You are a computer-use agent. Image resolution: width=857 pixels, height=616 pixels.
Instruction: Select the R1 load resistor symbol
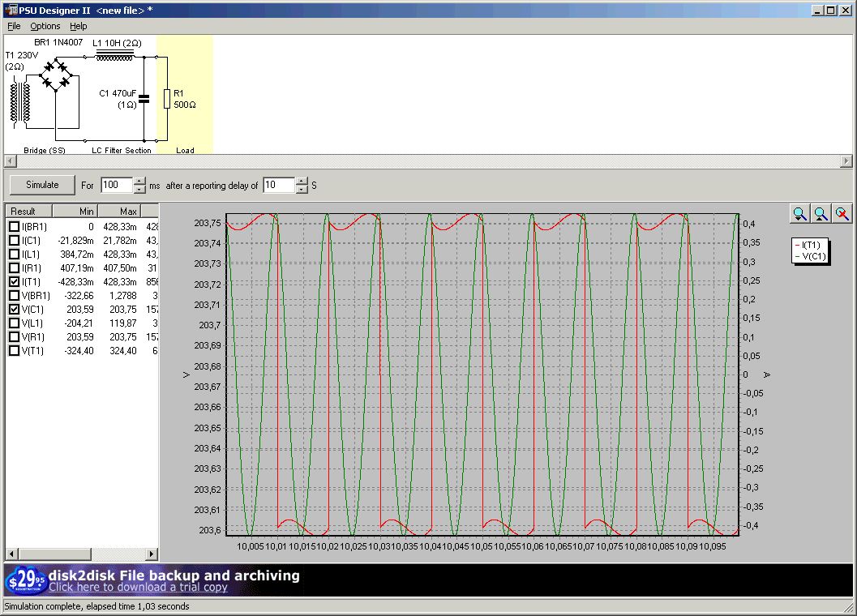pyautogui.click(x=167, y=99)
